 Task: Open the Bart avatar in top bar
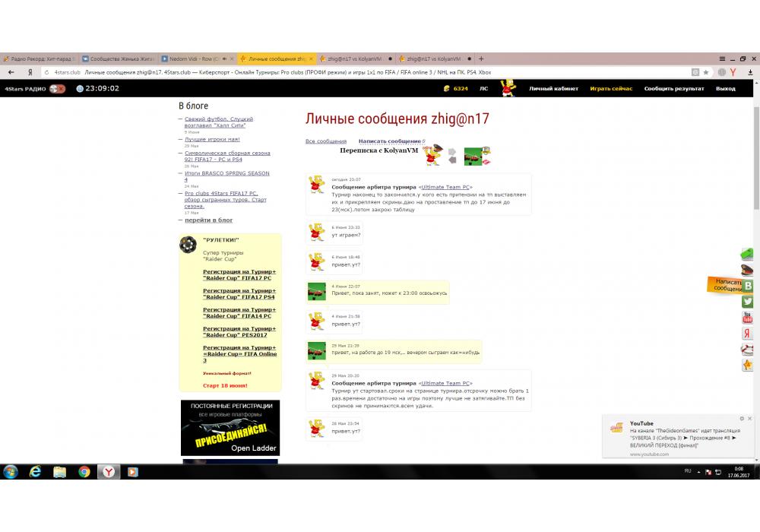[x=508, y=88]
